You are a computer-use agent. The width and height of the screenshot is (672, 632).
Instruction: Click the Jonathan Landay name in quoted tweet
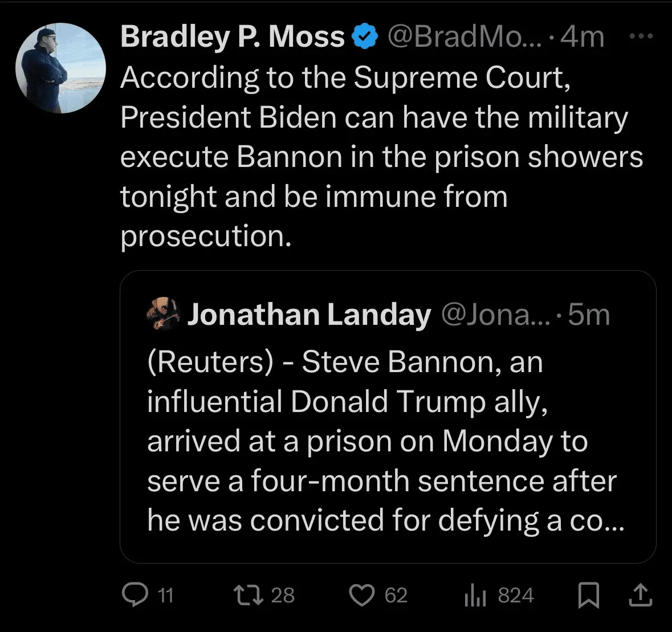point(309,315)
